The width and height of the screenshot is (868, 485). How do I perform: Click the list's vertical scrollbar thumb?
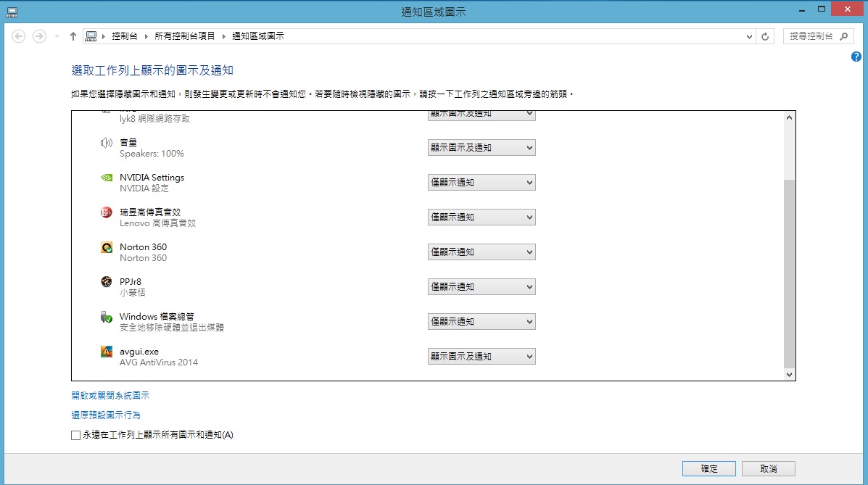click(790, 274)
